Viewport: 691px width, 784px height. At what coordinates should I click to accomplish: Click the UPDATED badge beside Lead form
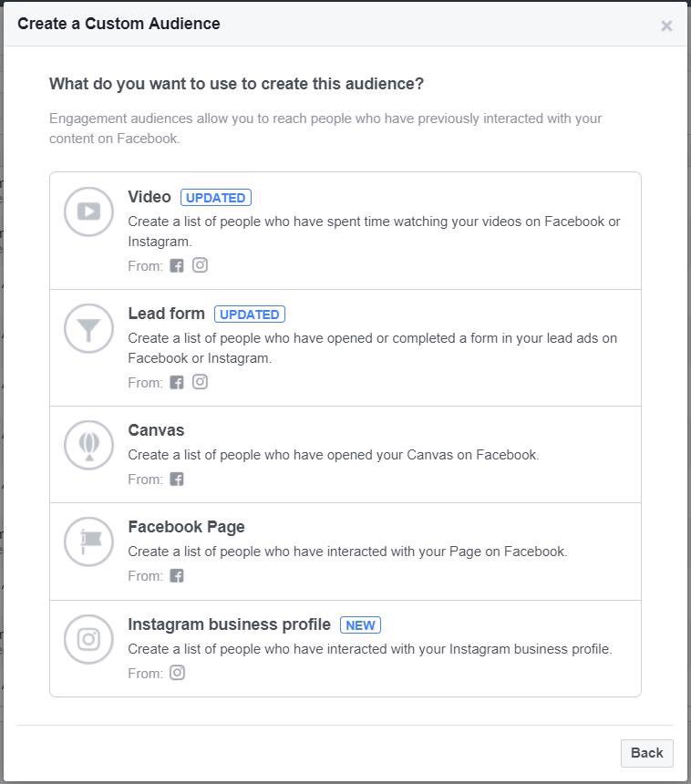click(x=250, y=314)
